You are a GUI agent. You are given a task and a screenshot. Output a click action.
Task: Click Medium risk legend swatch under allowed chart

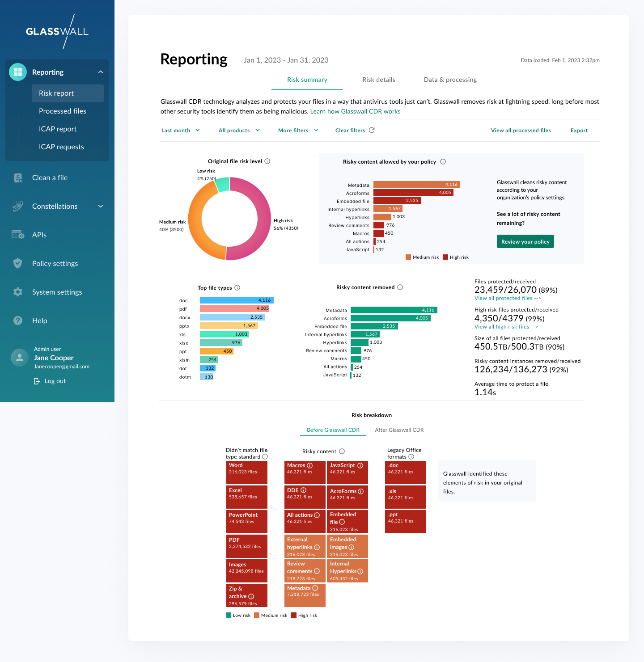pos(408,257)
